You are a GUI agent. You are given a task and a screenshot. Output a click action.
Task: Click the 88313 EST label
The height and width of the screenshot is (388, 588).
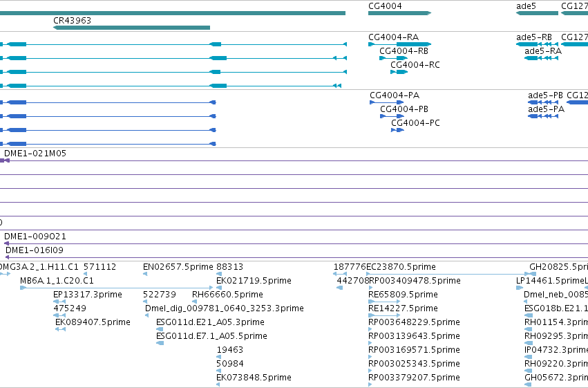(x=229, y=267)
